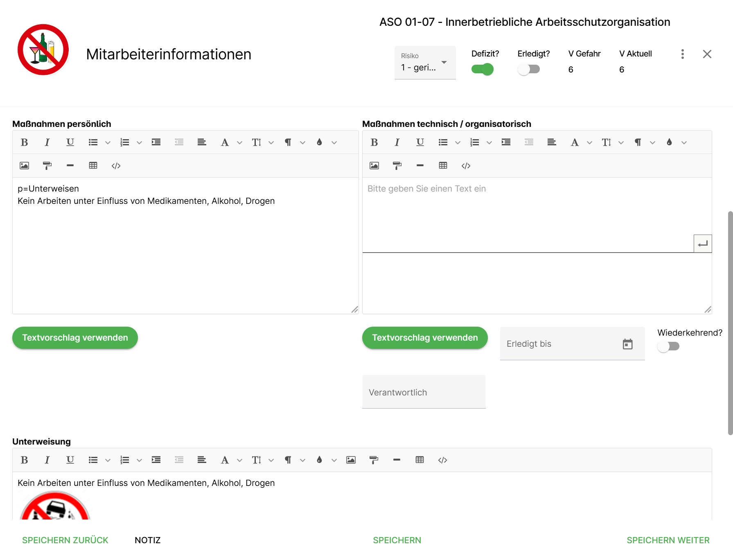This screenshot has width=733, height=560.
Task: Click the Verantwortlich input field
Action: 424,392
